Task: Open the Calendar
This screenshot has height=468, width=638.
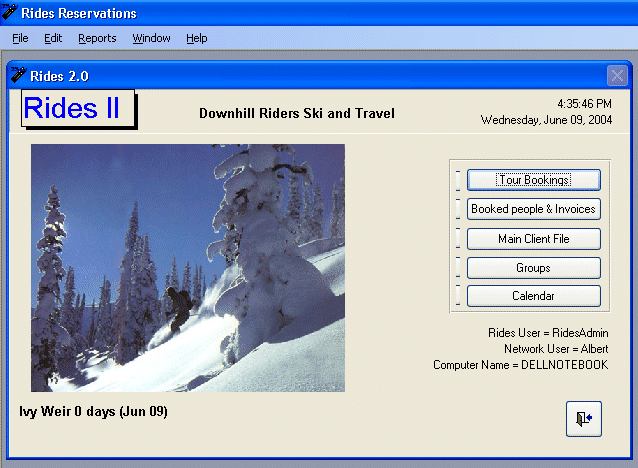Action: pos(533,296)
